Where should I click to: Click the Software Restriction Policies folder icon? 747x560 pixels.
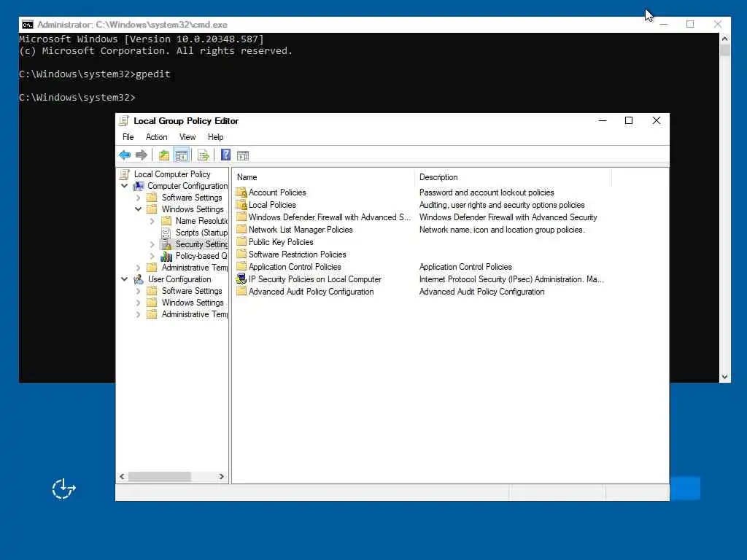(241, 254)
